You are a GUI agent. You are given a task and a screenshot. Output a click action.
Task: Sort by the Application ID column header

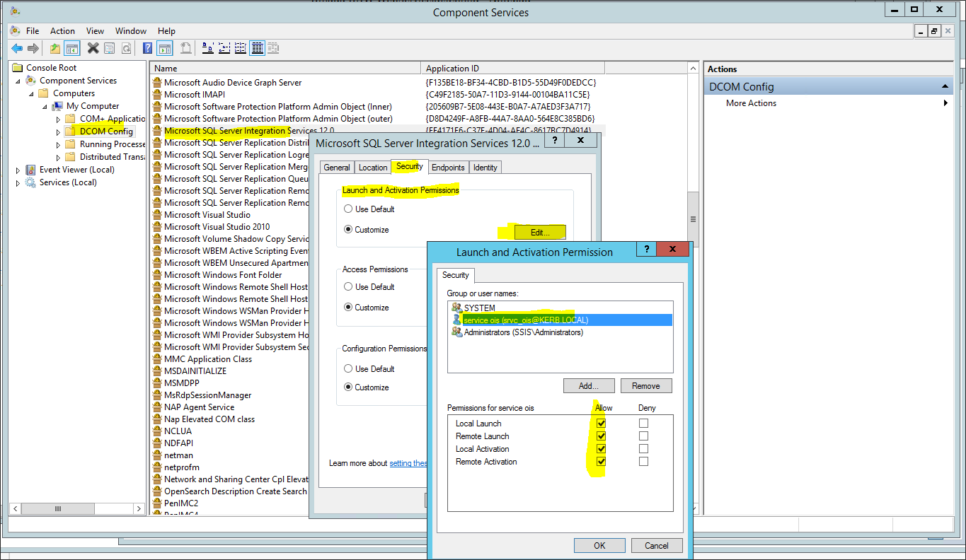[x=513, y=68]
